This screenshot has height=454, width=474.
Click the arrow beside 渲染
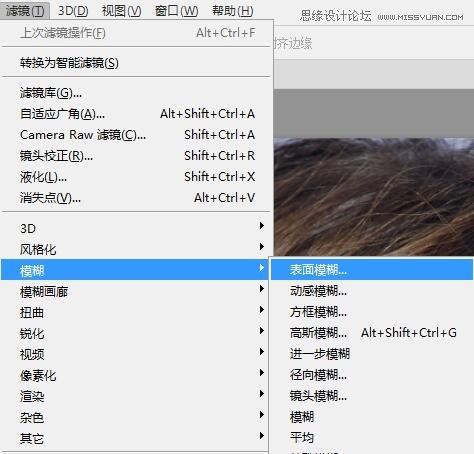(262, 394)
